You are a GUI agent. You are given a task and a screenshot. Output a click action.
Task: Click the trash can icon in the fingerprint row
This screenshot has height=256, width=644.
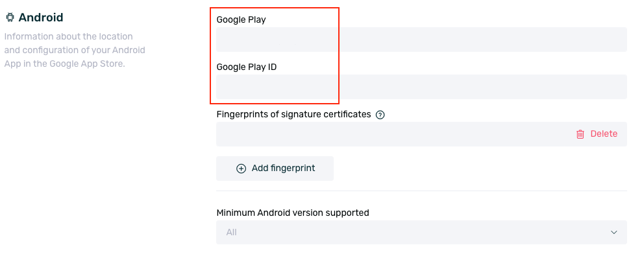click(580, 134)
